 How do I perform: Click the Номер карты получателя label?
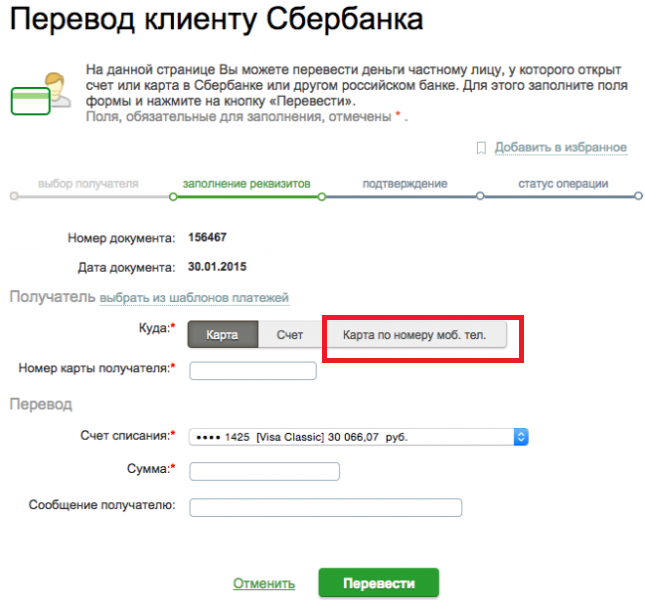point(97,368)
